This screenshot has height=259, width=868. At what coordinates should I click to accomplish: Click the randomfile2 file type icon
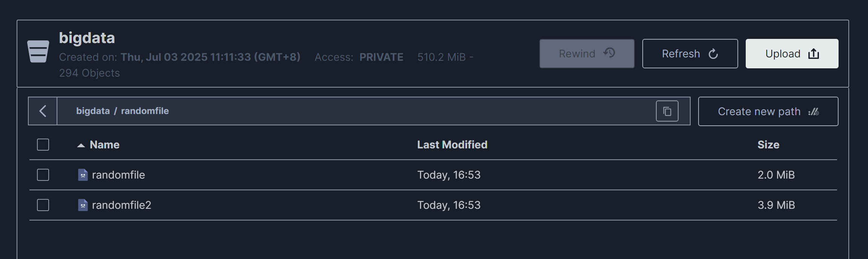pyautogui.click(x=83, y=205)
